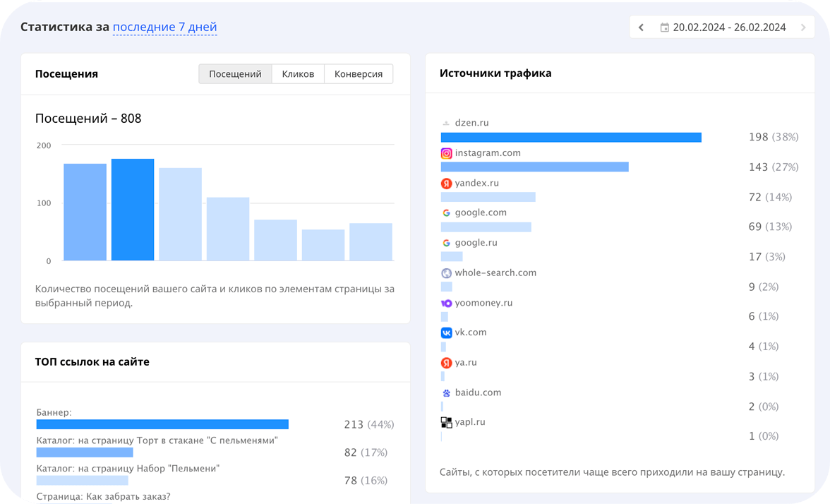Viewport: 830px width, 504px height.
Task: Click the calendar icon in date range
Action: coord(664,28)
